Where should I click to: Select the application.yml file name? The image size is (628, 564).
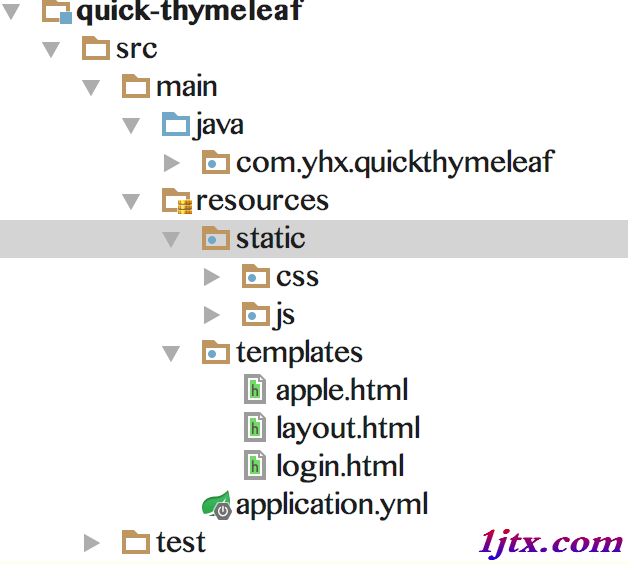click(332, 505)
